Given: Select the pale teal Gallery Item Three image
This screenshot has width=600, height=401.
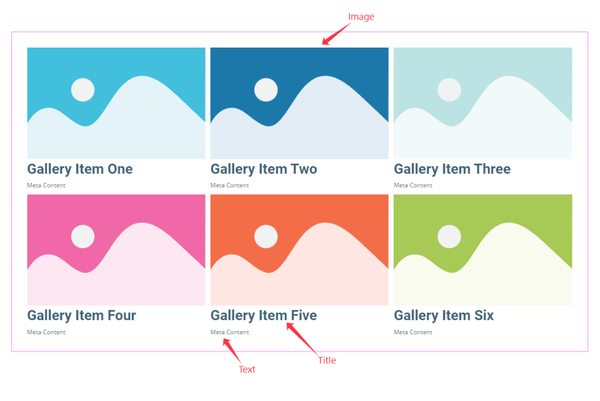Looking at the screenshot, I should pos(483,103).
